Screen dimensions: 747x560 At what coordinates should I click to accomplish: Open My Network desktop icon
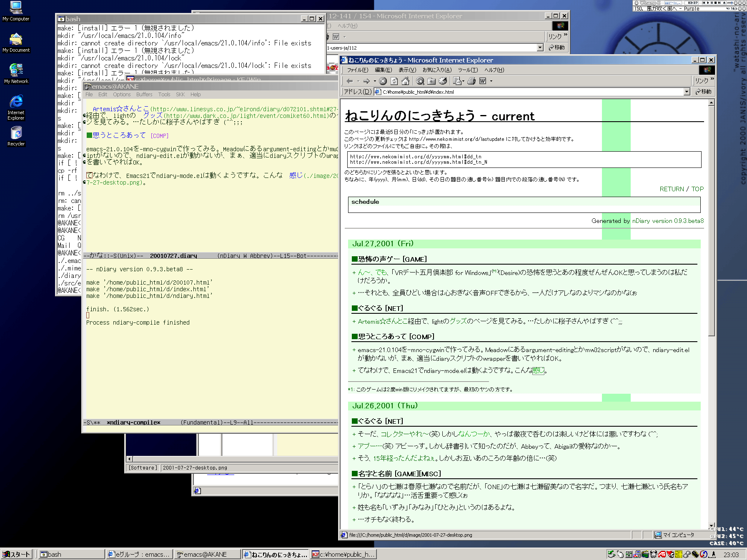click(16, 74)
